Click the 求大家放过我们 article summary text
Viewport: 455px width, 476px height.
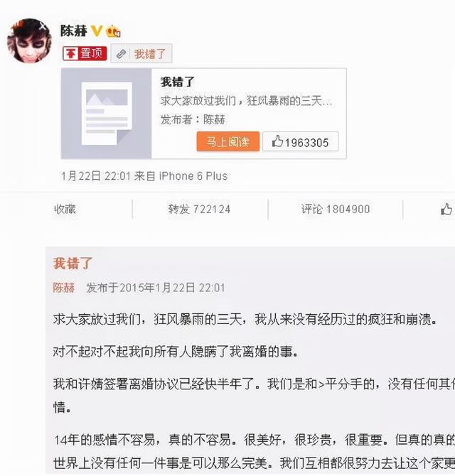(x=246, y=101)
